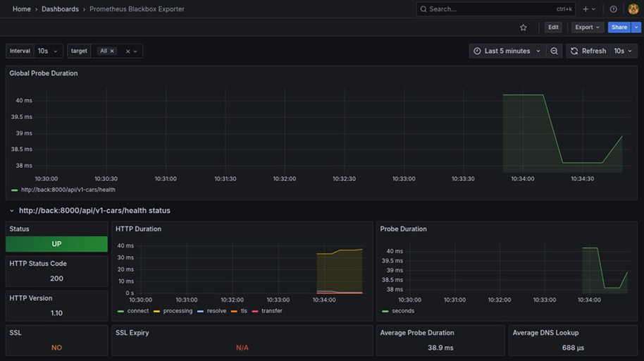
Task: Zoom out the time range
Action: tap(554, 51)
